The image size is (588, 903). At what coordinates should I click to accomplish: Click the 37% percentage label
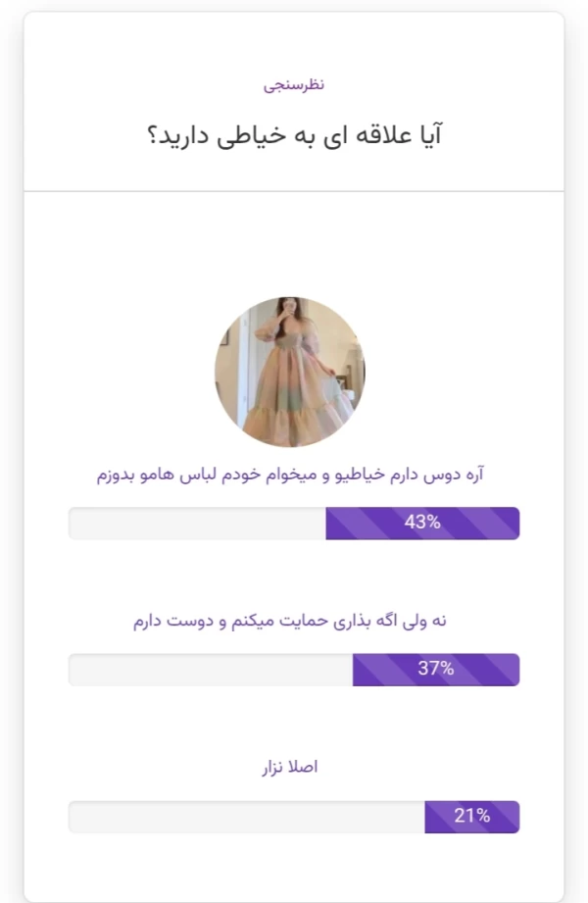coord(438,670)
